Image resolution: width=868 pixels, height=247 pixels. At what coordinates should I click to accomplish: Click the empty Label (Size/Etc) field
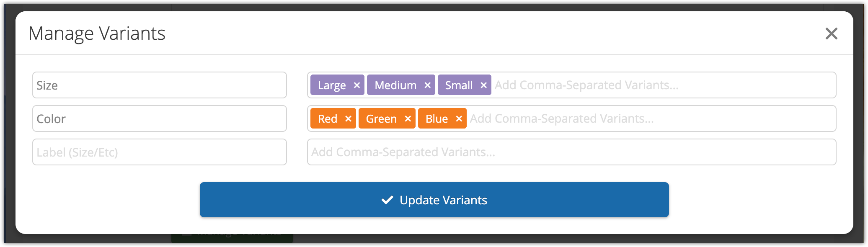pos(159,152)
